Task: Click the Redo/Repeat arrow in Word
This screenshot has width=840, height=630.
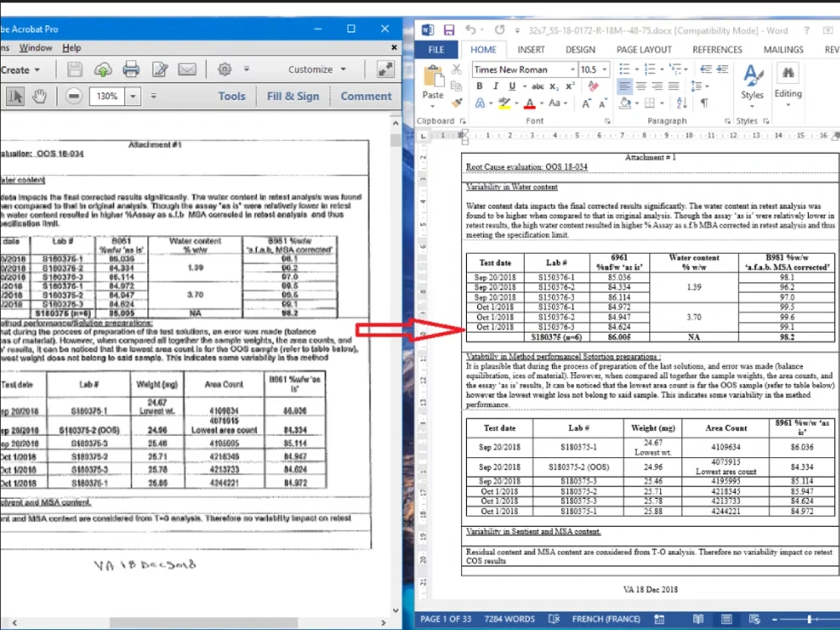Action: (499, 30)
